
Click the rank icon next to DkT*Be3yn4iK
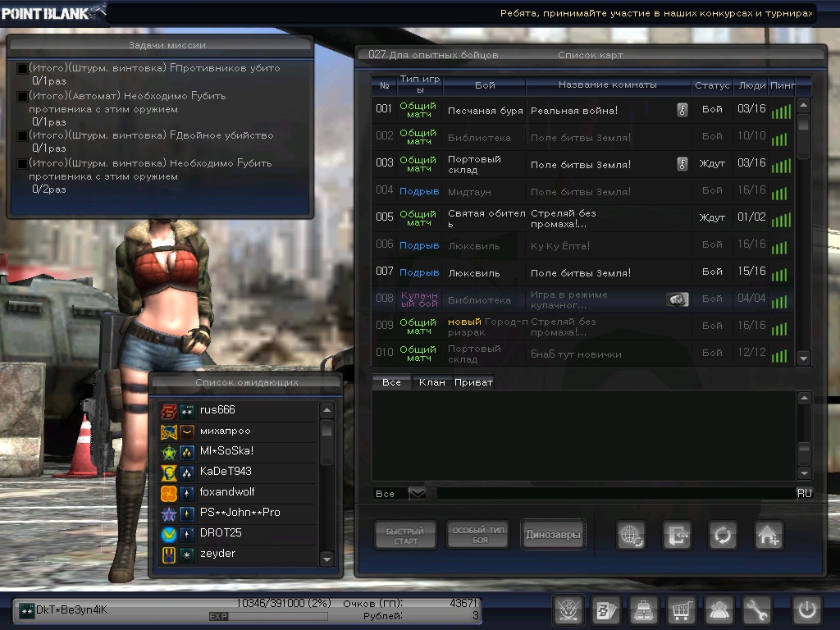(27, 610)
